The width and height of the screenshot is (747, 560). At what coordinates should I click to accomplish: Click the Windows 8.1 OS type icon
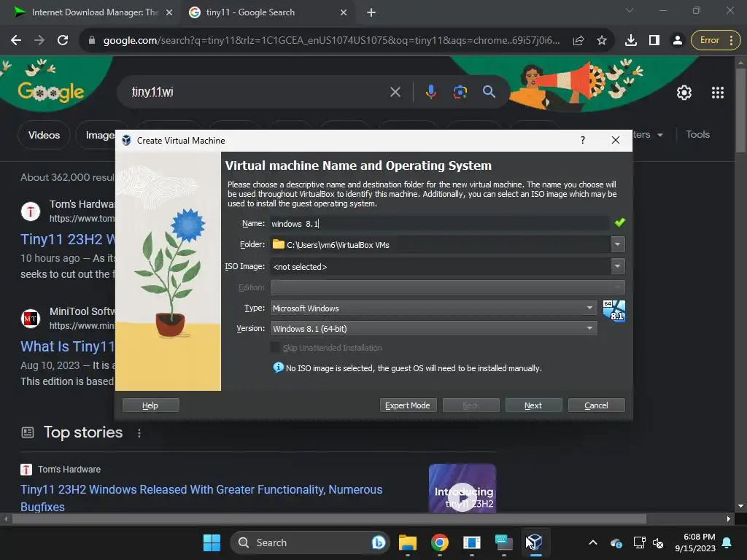[614, 311]
